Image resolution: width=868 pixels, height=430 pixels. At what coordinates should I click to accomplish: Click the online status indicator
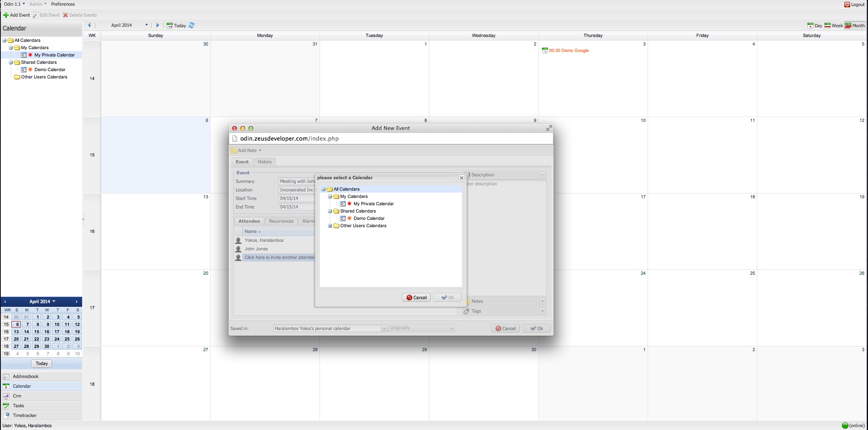(845, 426)
